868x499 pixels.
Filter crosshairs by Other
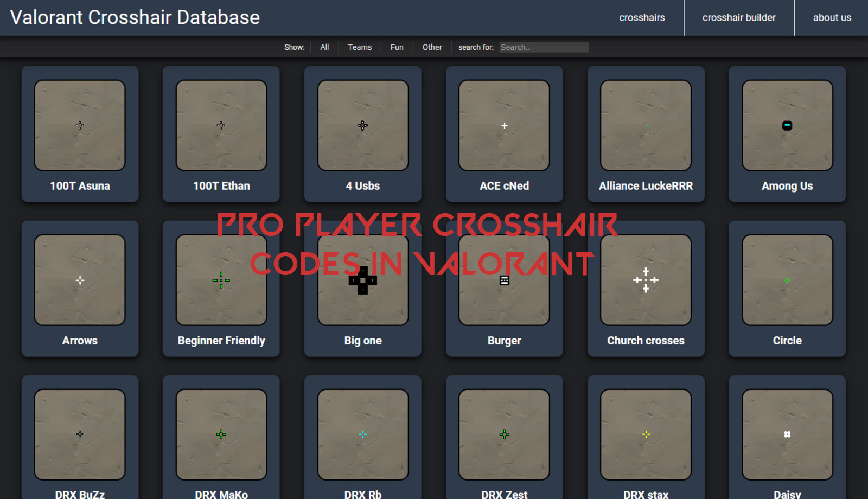(x=432, y=47)
